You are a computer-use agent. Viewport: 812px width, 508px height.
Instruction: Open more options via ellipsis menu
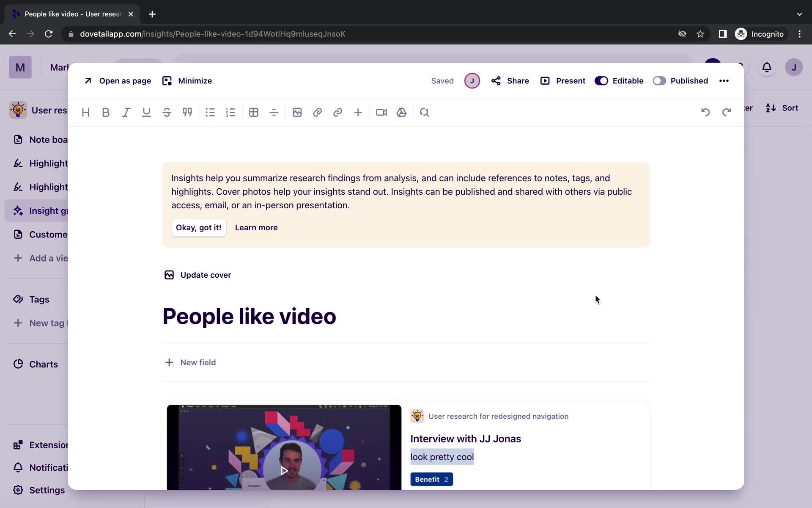[x=724, y=80]
